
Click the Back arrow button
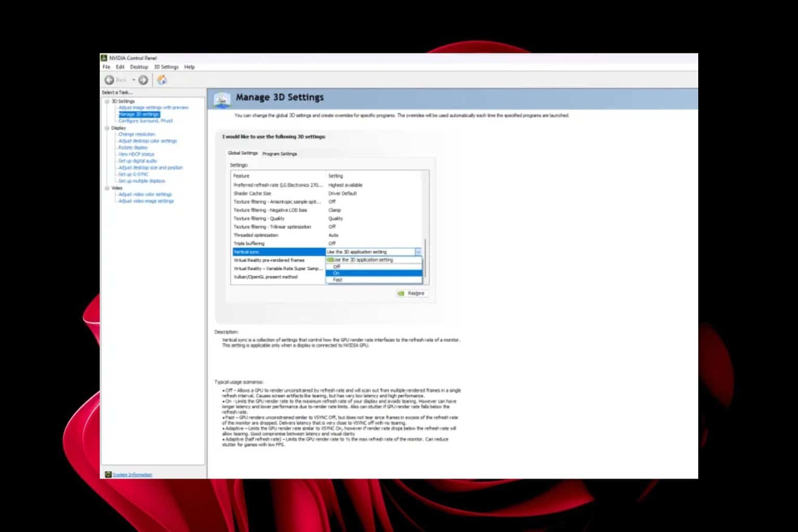pyautogui.click(x=109, y=80)
